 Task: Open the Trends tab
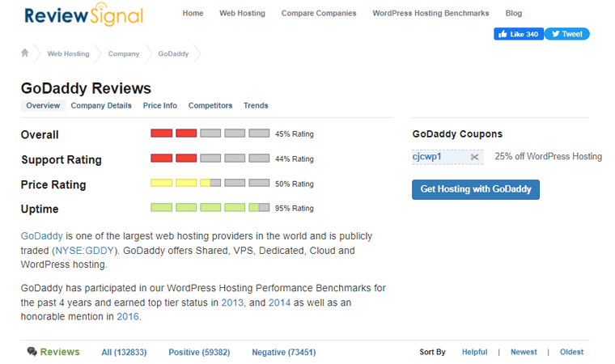(x=256, y=105)
